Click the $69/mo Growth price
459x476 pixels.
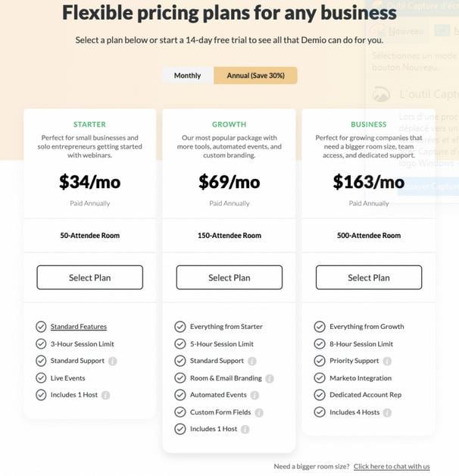[x=229, y=182]
